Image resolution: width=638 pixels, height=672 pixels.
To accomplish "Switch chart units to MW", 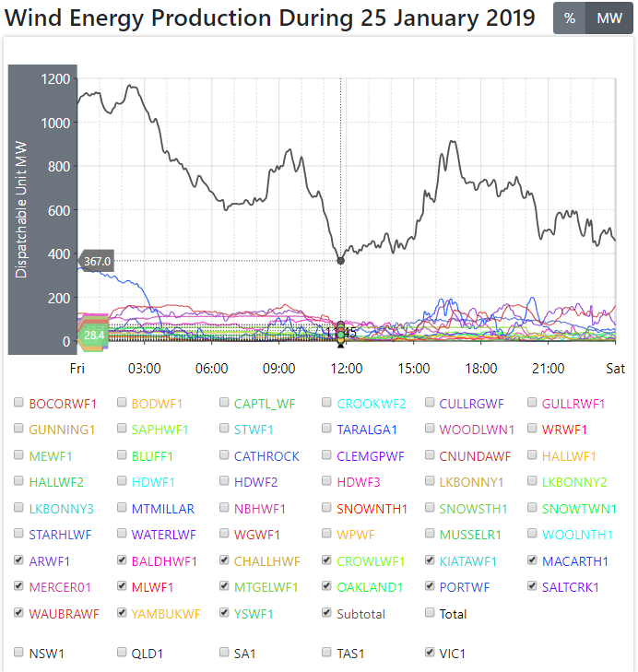I will coord(609,18).
